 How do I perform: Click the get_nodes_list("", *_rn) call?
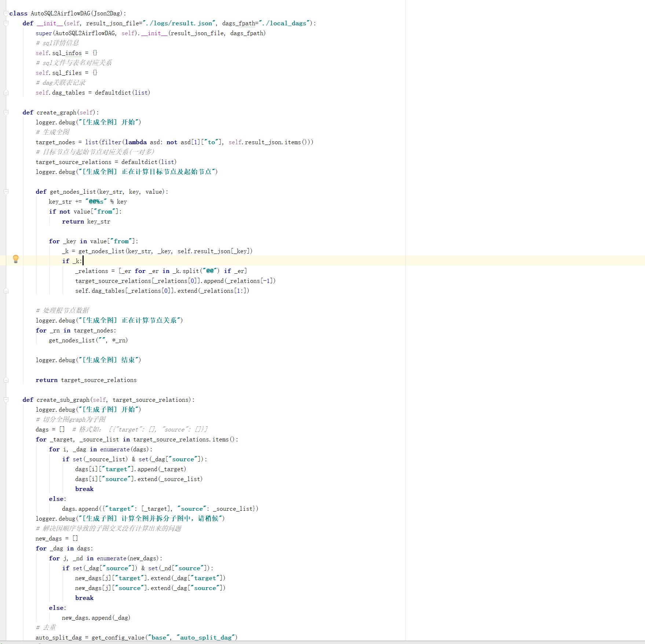[x=88, y=340]
